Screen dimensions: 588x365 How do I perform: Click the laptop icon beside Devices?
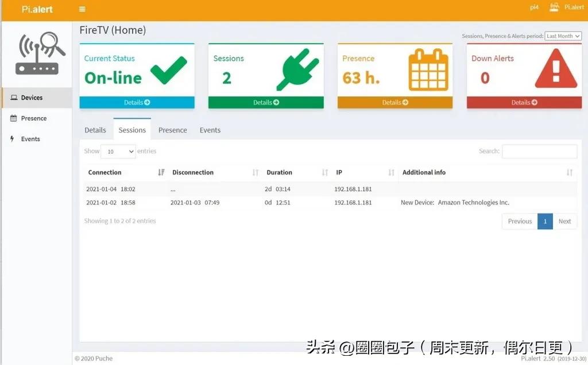[14, 98]
